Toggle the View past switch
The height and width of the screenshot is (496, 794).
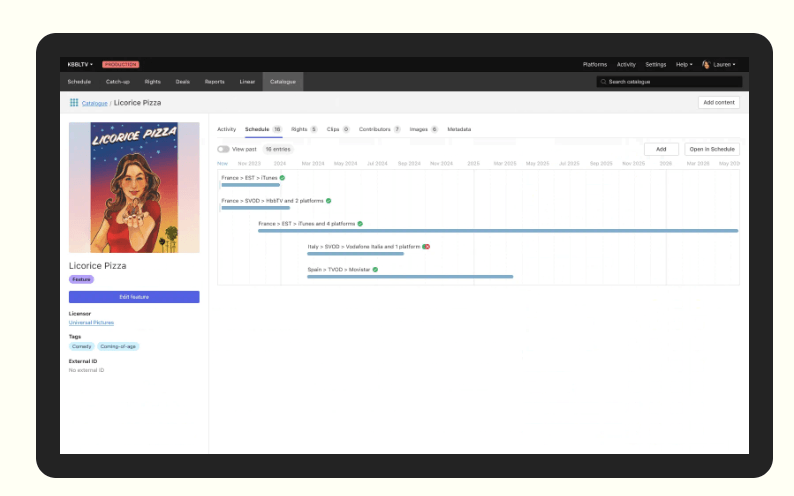tap(223, 149)
